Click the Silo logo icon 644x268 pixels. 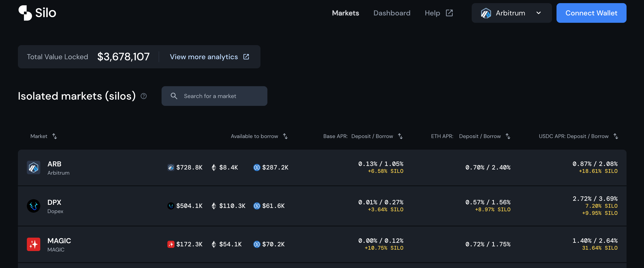click(25, 13)
